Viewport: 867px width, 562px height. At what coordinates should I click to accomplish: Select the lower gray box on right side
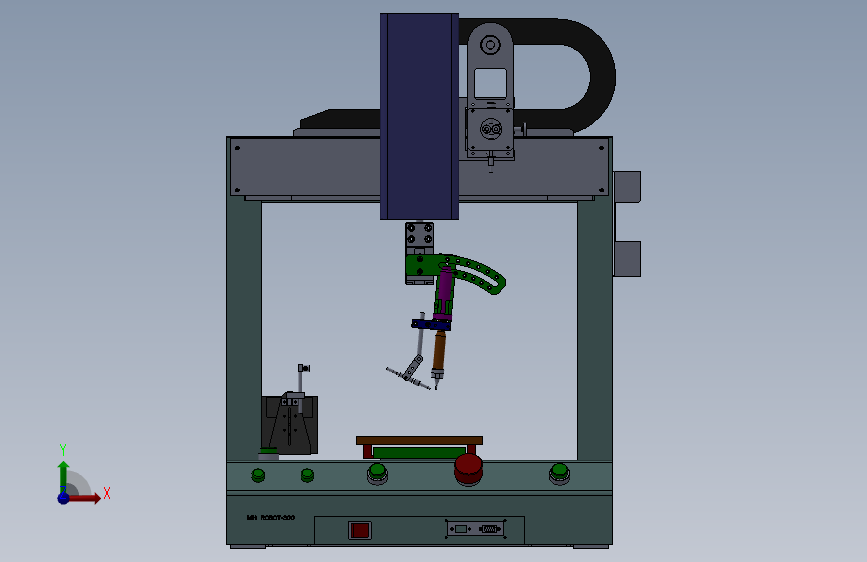(627, 259)
